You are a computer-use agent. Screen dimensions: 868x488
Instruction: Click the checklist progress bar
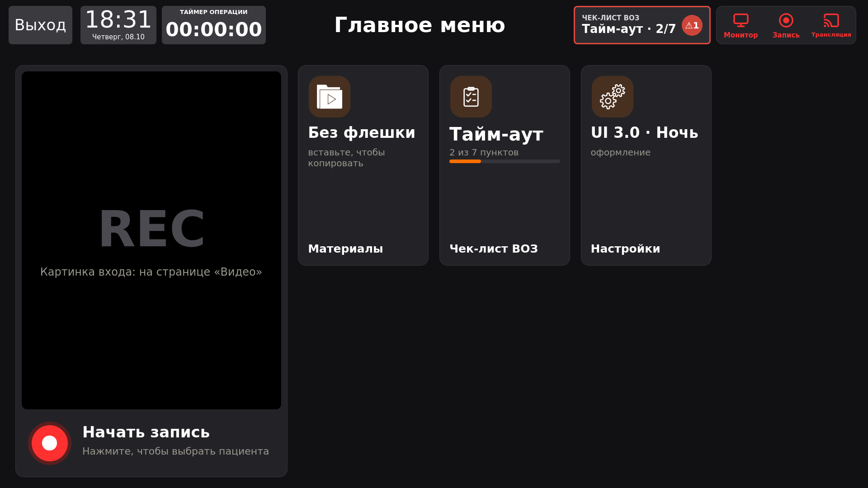point(505,161)
